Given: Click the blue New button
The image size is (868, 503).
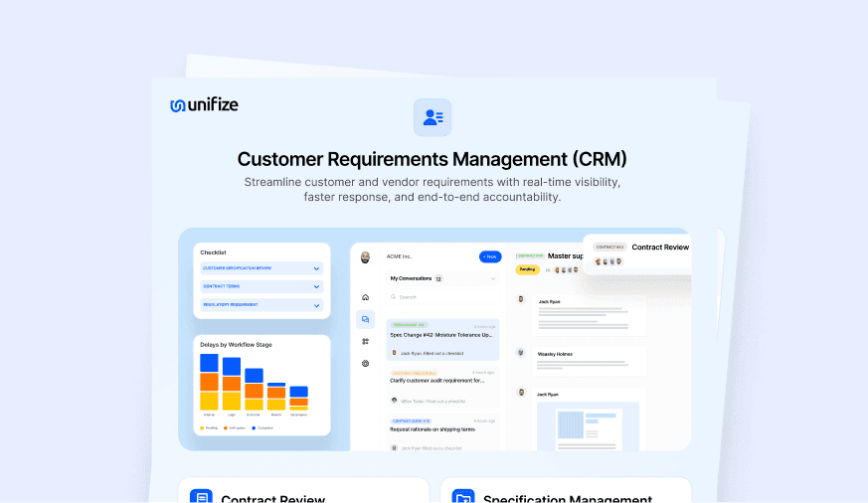Looking at the screenshot, I should pos(490,256).
